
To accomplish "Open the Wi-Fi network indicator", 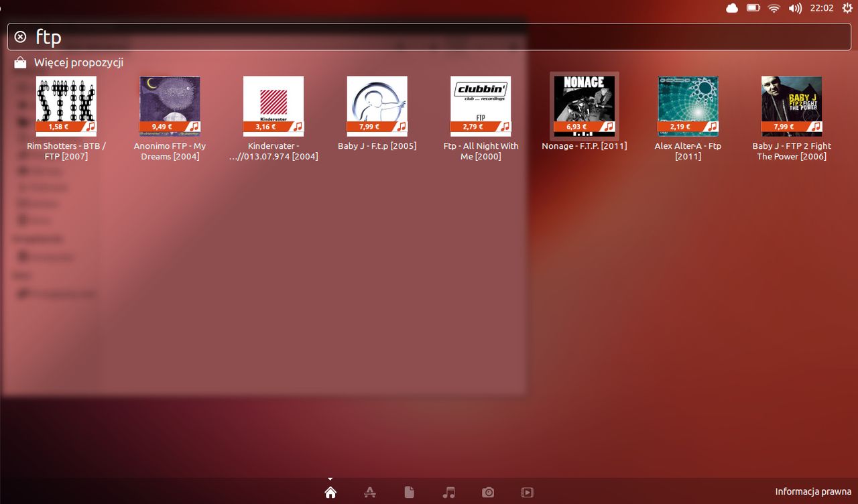I will coord(774,8).
